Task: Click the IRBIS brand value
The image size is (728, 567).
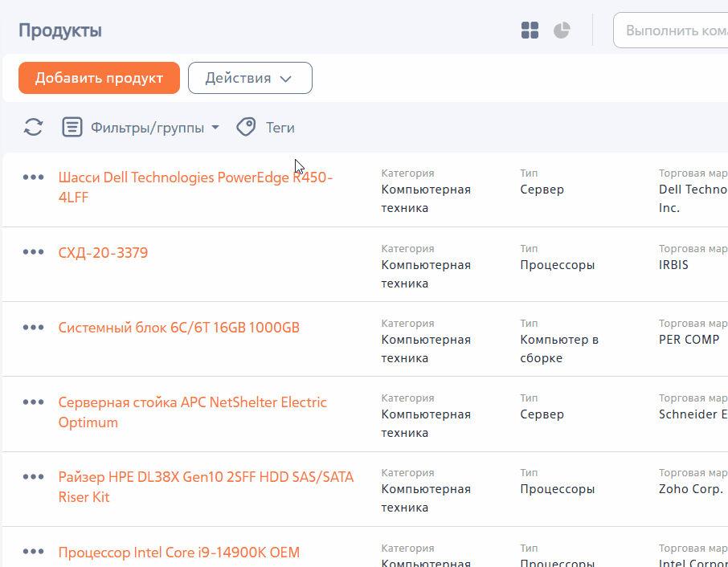Action: 673,265
